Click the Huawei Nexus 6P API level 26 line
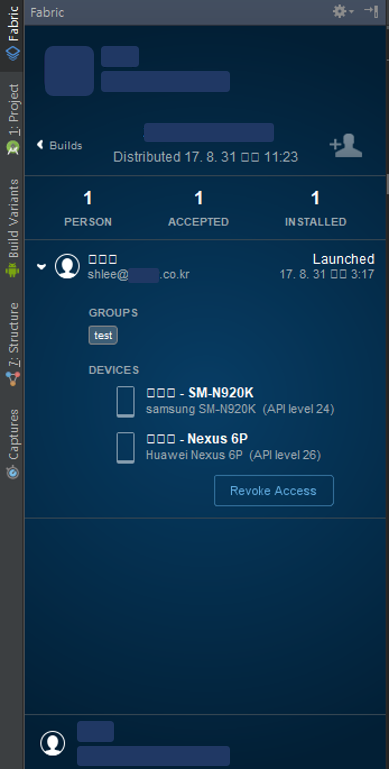389x769 pixels. pyautogui.click(x=233, y=455)
